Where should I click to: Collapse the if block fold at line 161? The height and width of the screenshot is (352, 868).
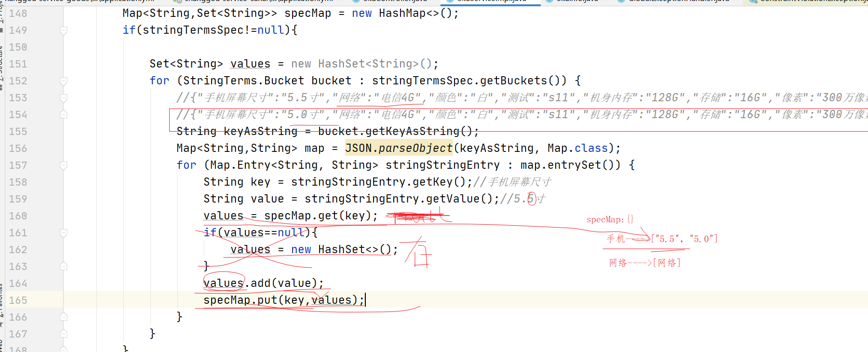point(63,233)
